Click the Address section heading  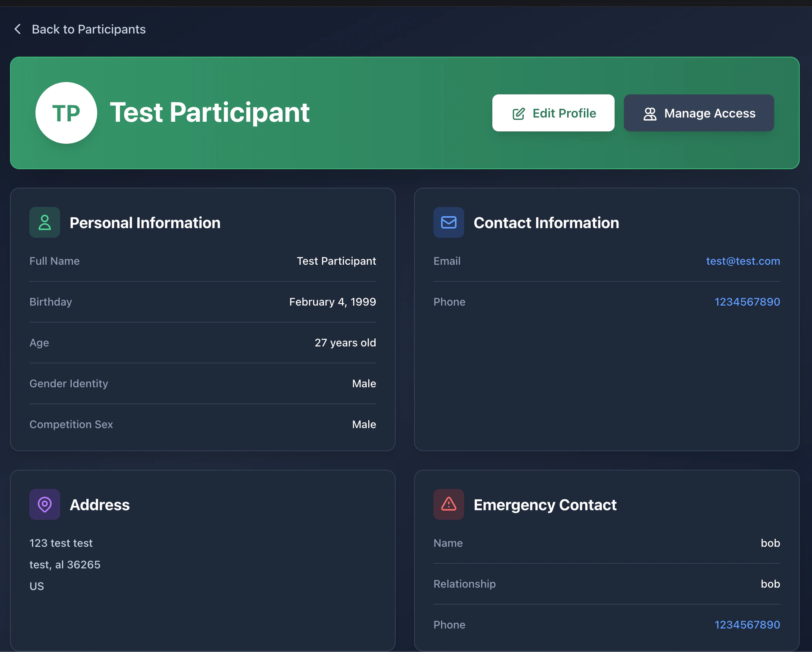point(99,505)
